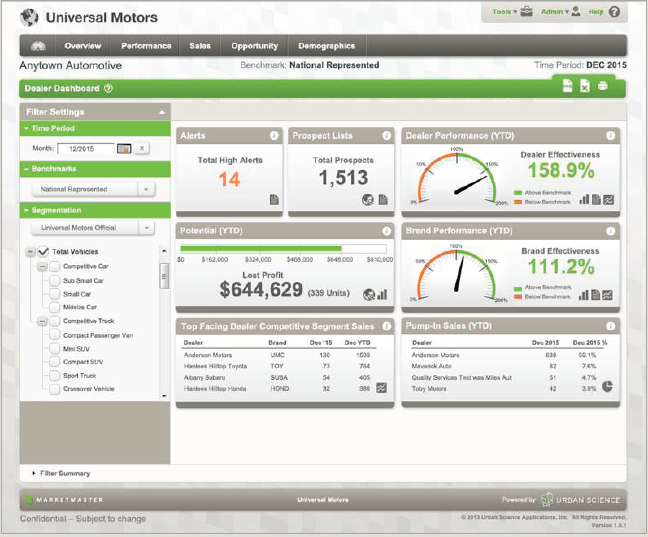Open the Alerts report document icon

(x=274, y=200)
